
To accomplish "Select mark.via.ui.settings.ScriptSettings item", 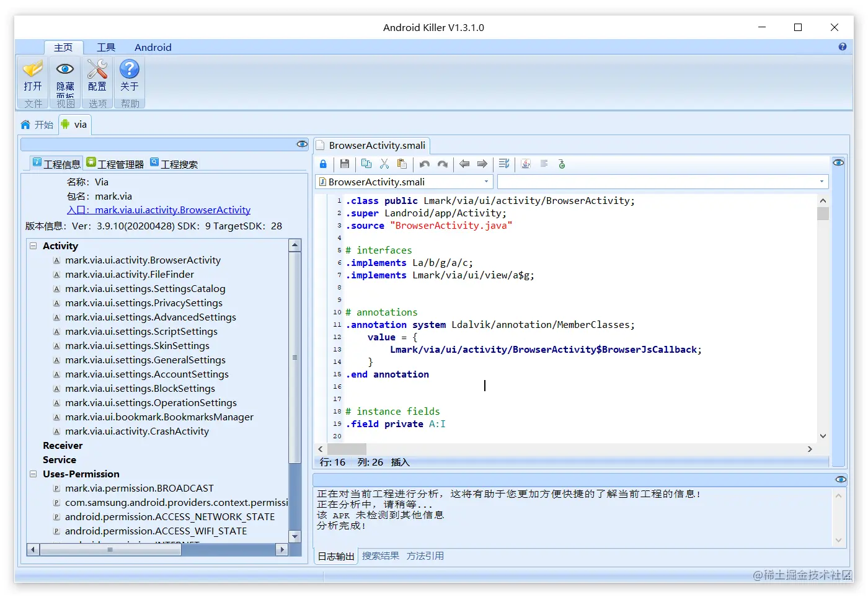I will [141, 332].
